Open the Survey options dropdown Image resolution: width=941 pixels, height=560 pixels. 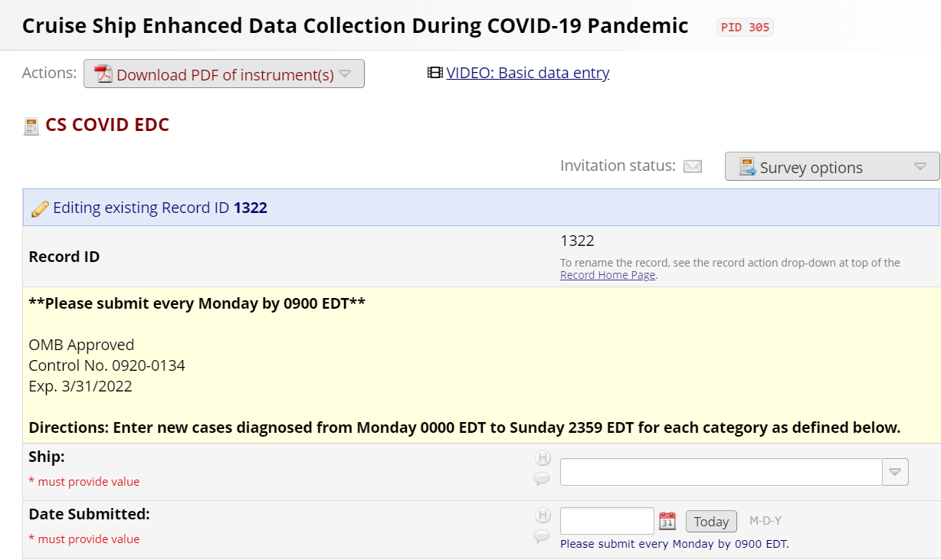[x=831, y=167]
